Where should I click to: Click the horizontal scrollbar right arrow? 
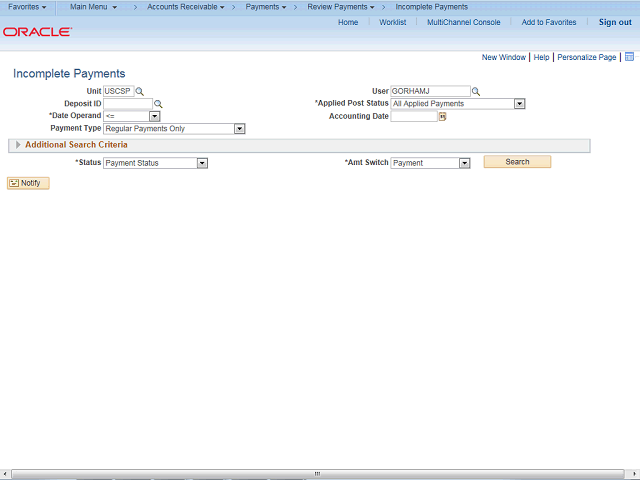633,474
